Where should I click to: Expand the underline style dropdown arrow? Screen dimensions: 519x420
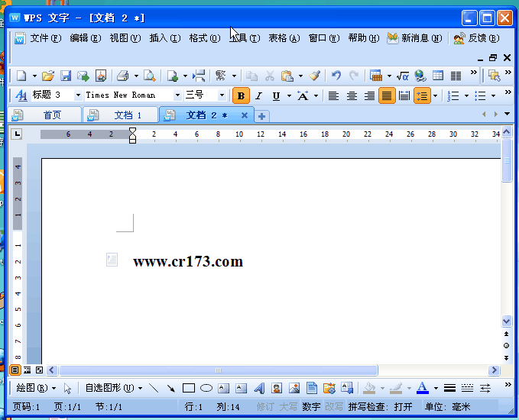(289, 96)
